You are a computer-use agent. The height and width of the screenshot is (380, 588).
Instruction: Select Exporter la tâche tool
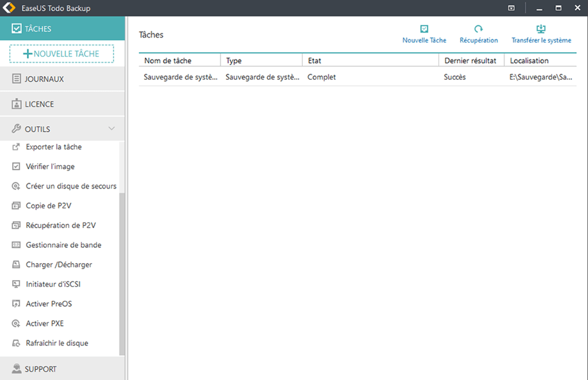pyautogui.click(x=54, y=147)
